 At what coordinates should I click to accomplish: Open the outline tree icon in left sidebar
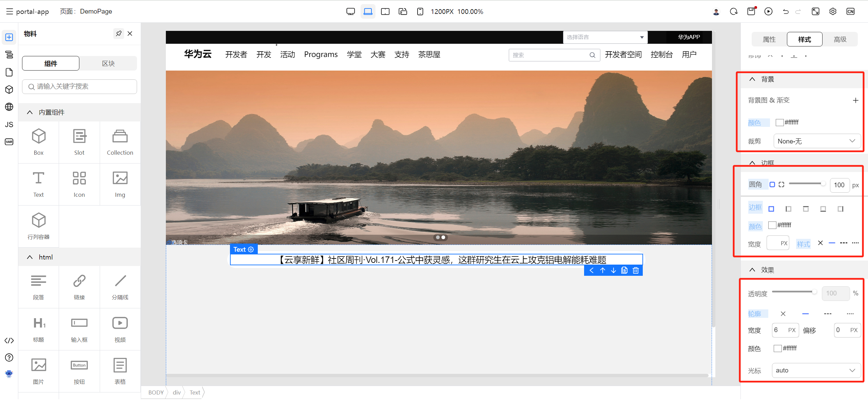tap(9, 54)
